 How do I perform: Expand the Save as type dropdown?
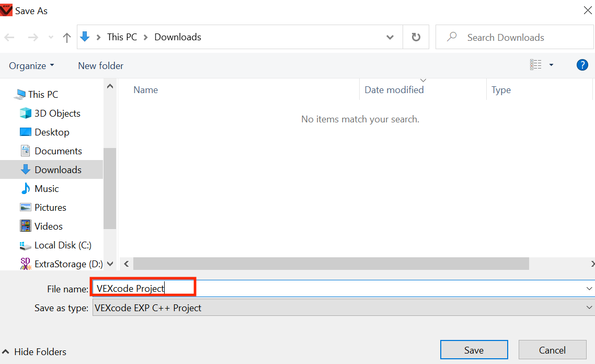589,308
